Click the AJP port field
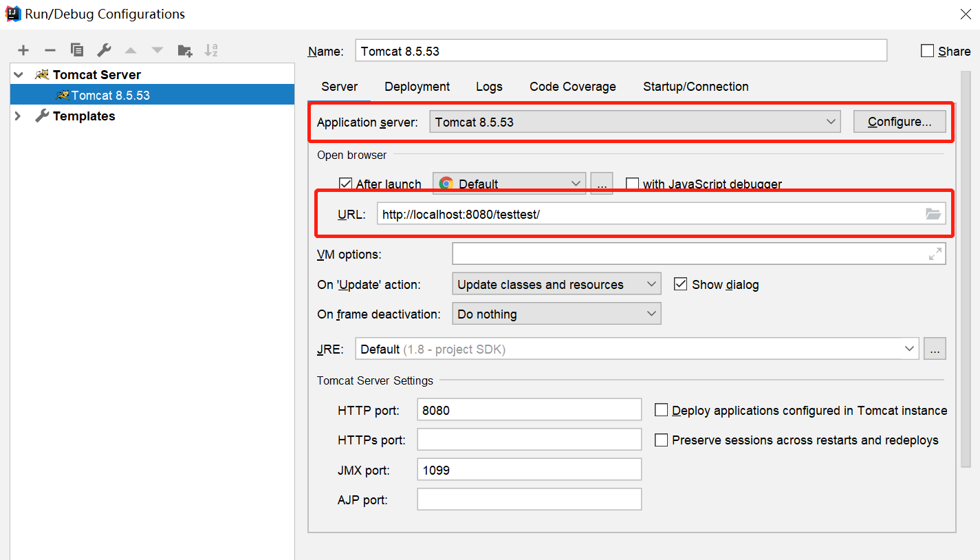This screenshot has width=980, height=560. tap(529, 499)
